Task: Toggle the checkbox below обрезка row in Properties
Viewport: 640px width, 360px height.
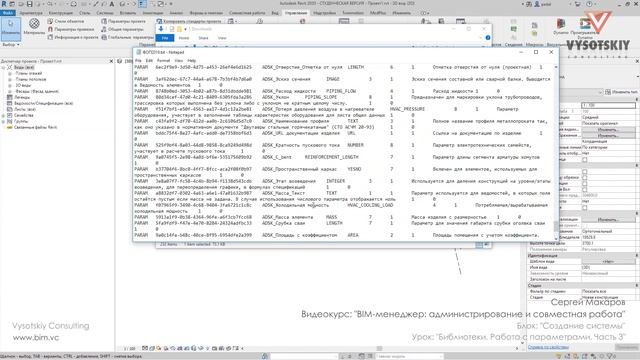Action: coord(584,184)
